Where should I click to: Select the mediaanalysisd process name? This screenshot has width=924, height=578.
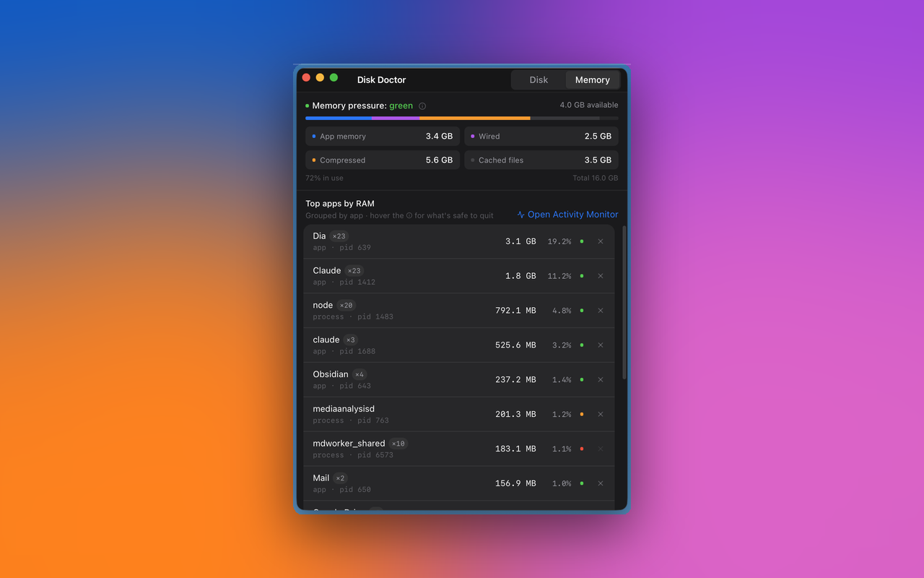click(x=344, y=409)
